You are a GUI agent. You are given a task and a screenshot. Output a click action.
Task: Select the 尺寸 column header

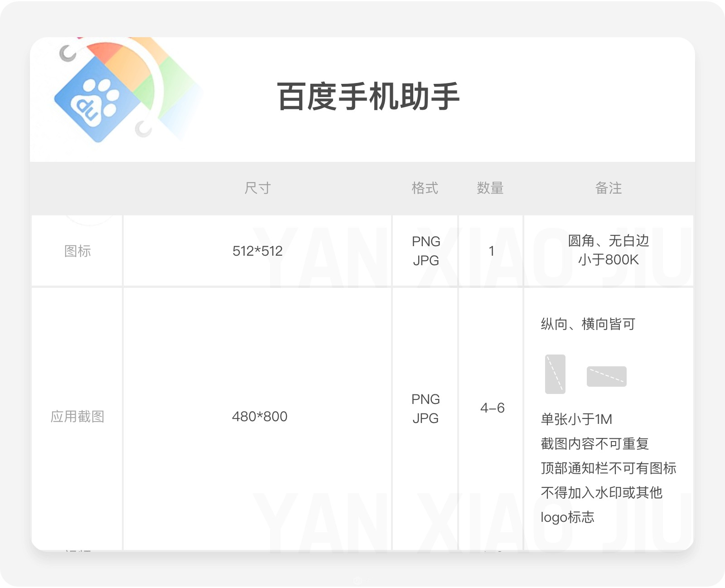[x=257, y=188]
